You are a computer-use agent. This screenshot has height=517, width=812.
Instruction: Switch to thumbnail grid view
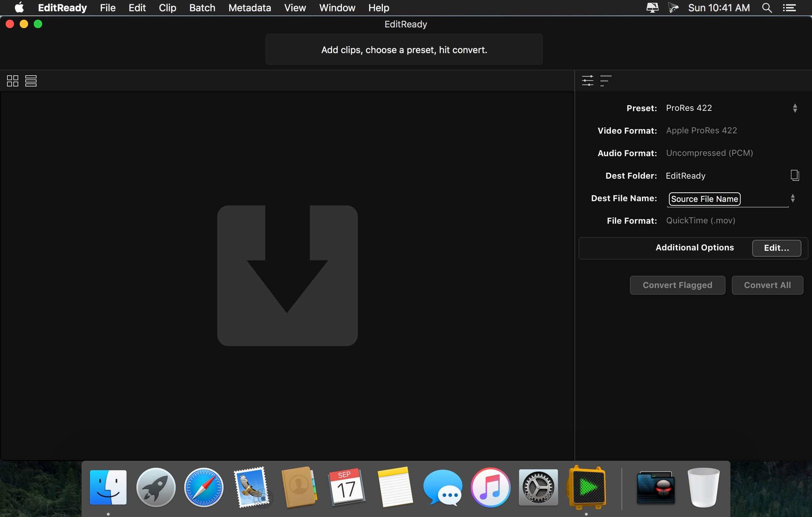(x=13, y=81)
